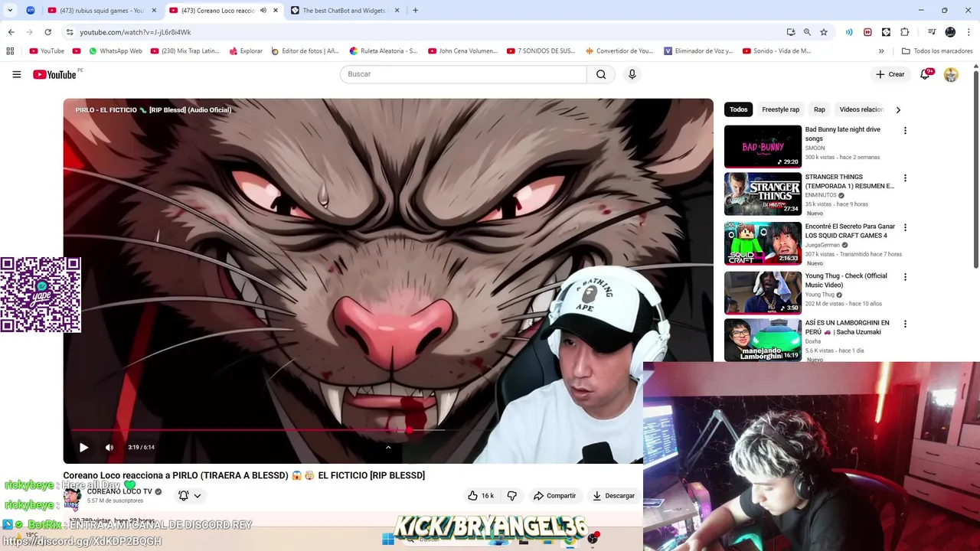Open Chrome apps grid in bookmarks bar
Screen dimensions: 980x551
click(10, 51)
